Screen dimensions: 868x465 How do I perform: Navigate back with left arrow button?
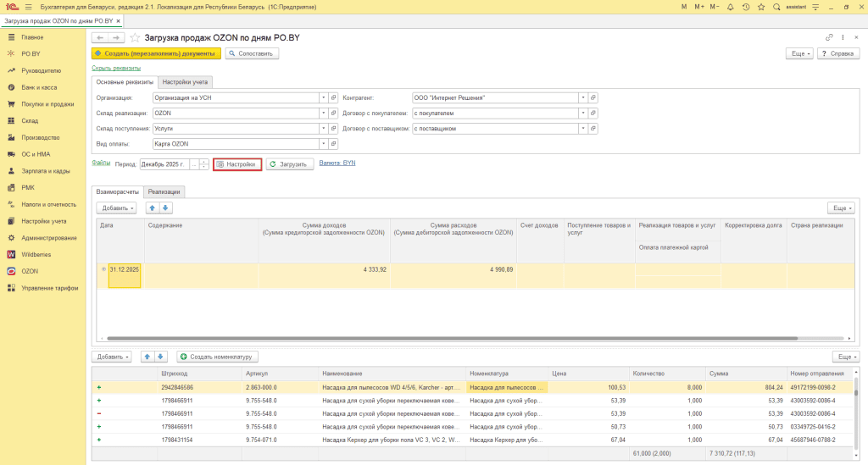click(x=100, y=37)
